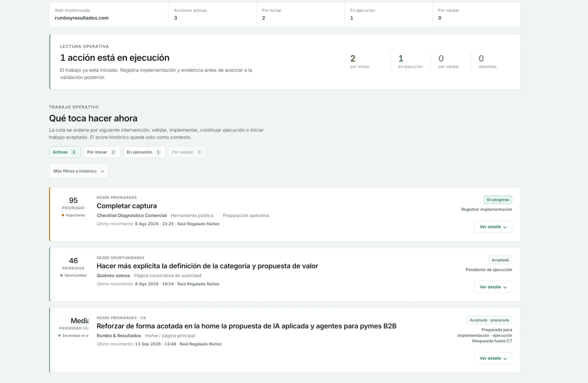Click Pendiente de ejecución status text
This screenshot has height=383, width=588.
pyautogui.click(x=489, y=270)
